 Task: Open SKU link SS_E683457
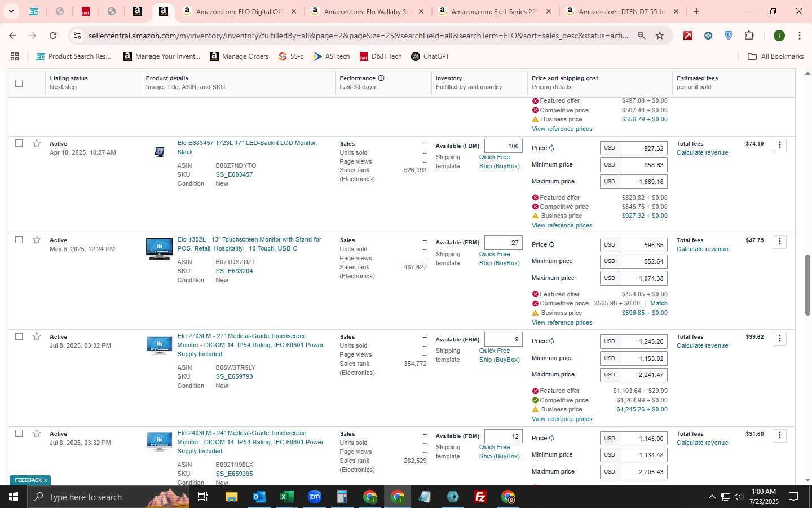[234, 174]
